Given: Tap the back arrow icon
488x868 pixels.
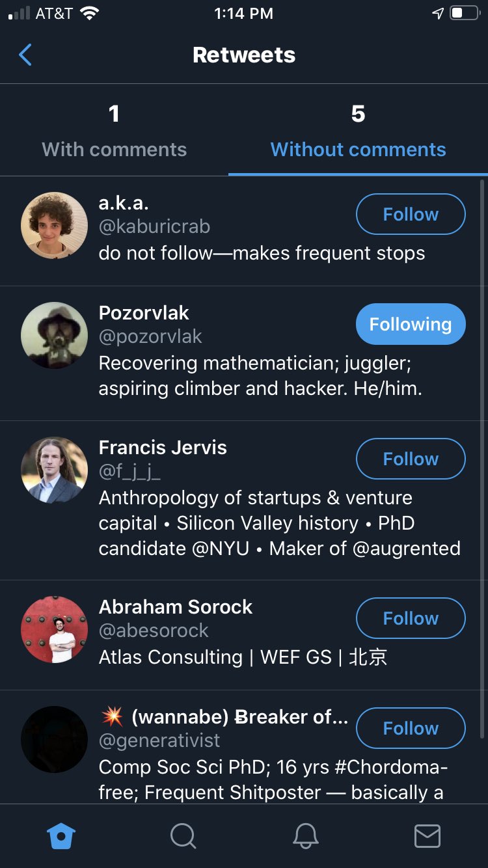Looking at the screenshot, I should (25, 55).
